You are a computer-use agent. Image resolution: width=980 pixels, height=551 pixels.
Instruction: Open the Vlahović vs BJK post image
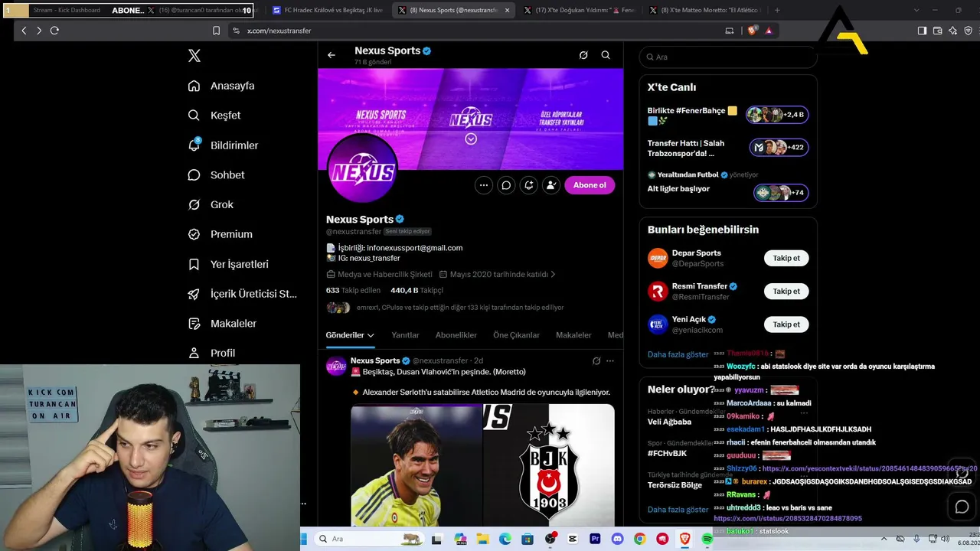482,465
